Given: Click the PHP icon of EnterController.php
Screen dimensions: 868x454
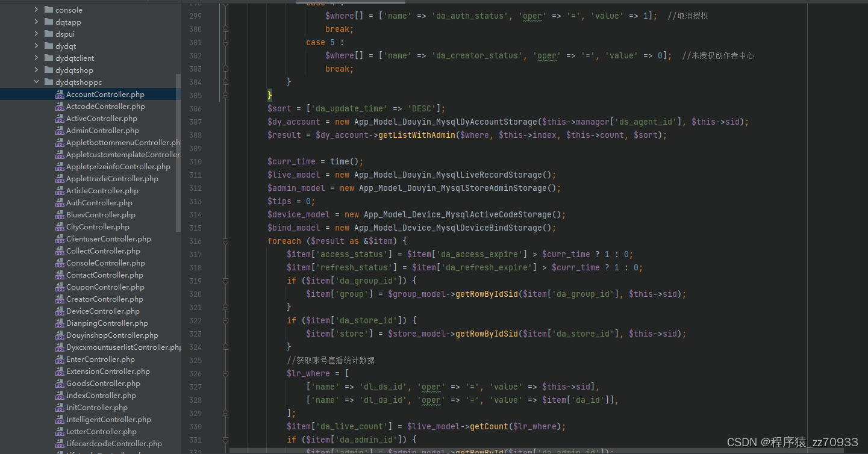Looking at the screenshot, I should click(60, 359).
